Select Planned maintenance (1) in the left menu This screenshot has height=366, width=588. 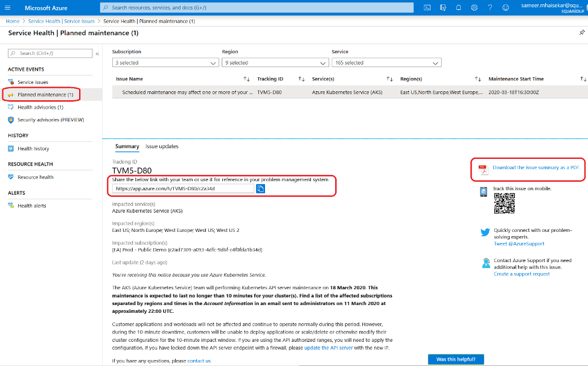pos(45,95)
